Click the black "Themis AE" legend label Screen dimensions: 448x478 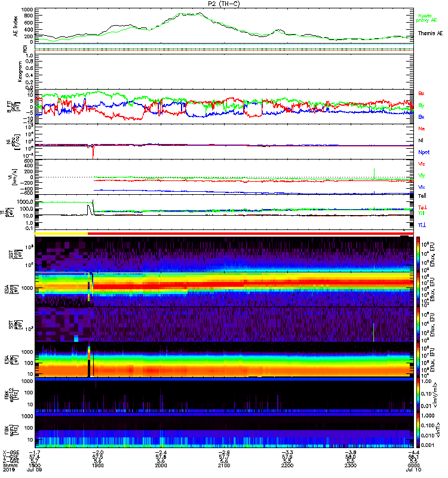pos(430,33)
